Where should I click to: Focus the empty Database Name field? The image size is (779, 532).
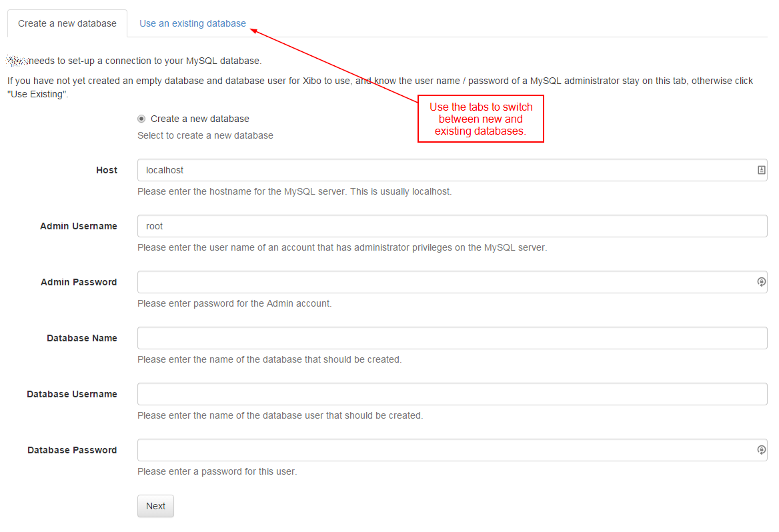tap(452, 338)
